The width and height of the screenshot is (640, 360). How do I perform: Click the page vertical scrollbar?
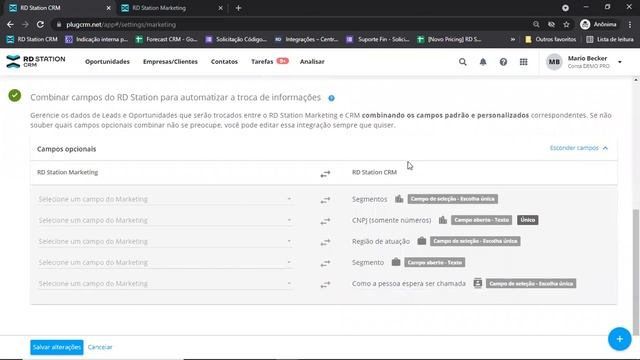point(636,271)
